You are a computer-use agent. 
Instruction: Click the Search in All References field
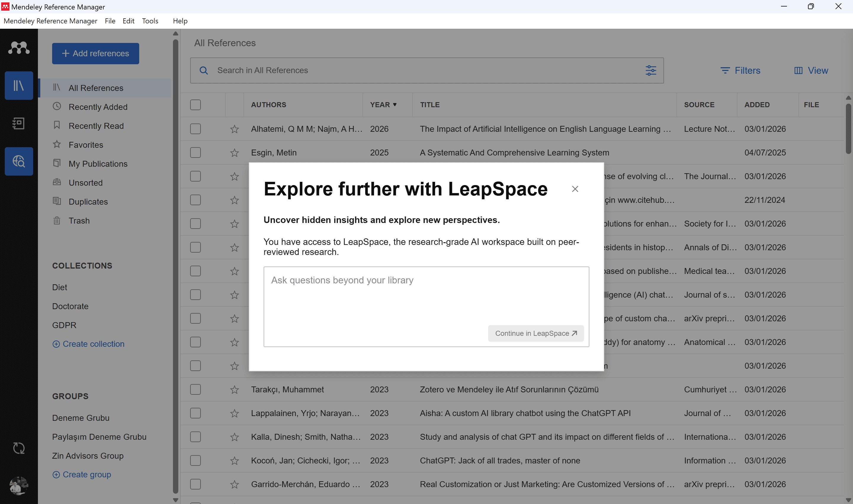pos(427,70)
